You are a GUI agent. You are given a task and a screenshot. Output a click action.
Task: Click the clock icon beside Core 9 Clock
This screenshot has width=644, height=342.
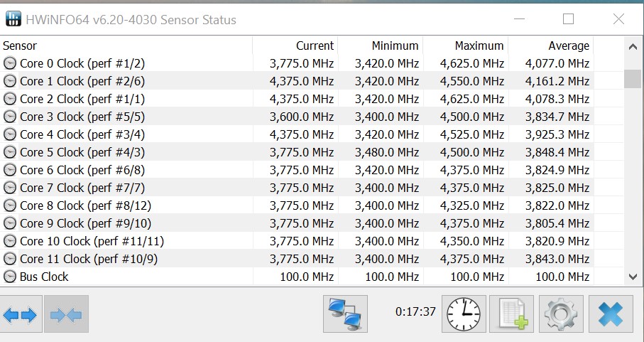coord(10,223)
